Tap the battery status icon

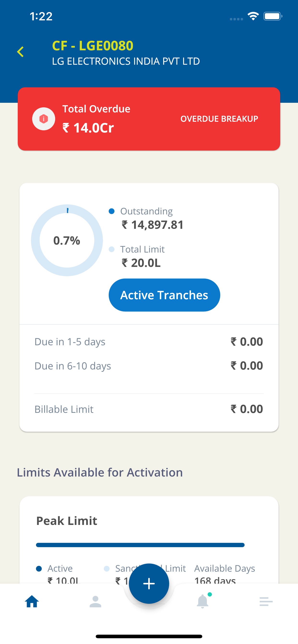tap(273, 16)
